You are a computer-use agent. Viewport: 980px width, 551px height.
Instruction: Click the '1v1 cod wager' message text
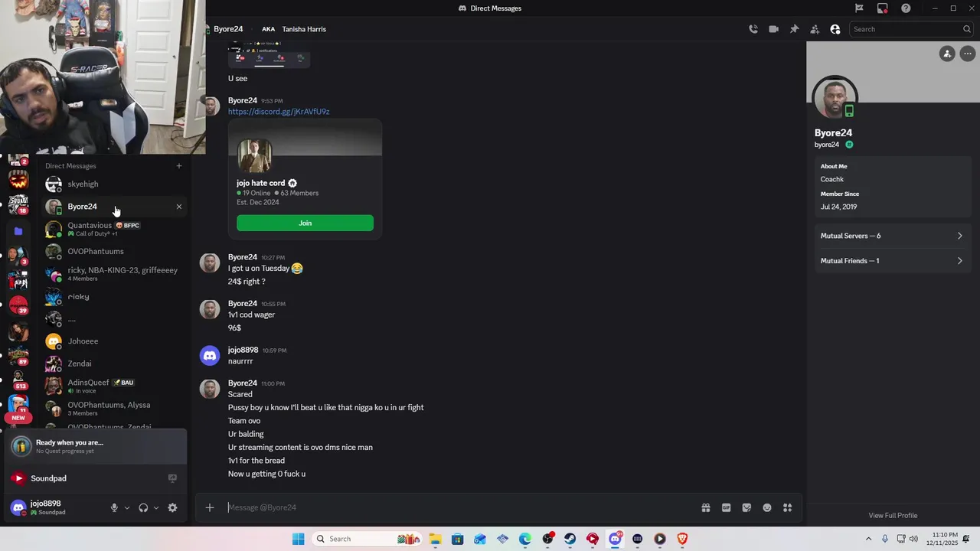click(x=251, y=315)
